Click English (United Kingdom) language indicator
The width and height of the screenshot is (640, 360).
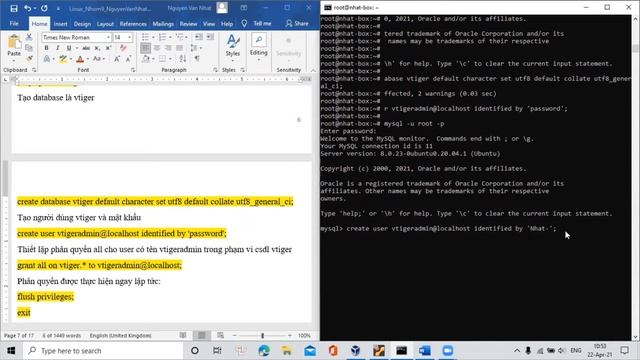(x=120, y=336)
